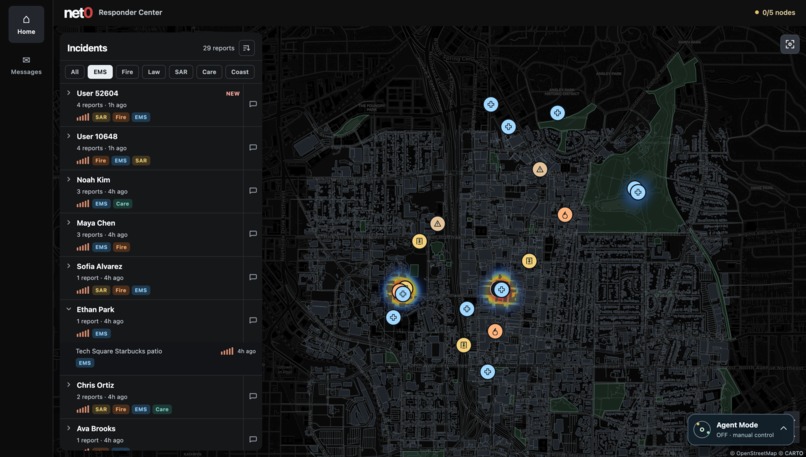The height and width of the screenshot is (457, 806).
Task: Select the EMS filter tab
Action: click(100, 72)
